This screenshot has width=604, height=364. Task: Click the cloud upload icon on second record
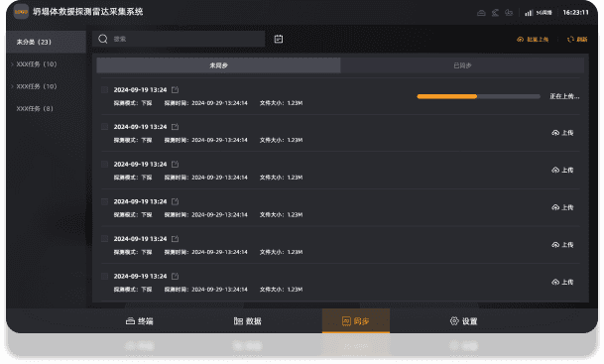[x=555, y=133]
